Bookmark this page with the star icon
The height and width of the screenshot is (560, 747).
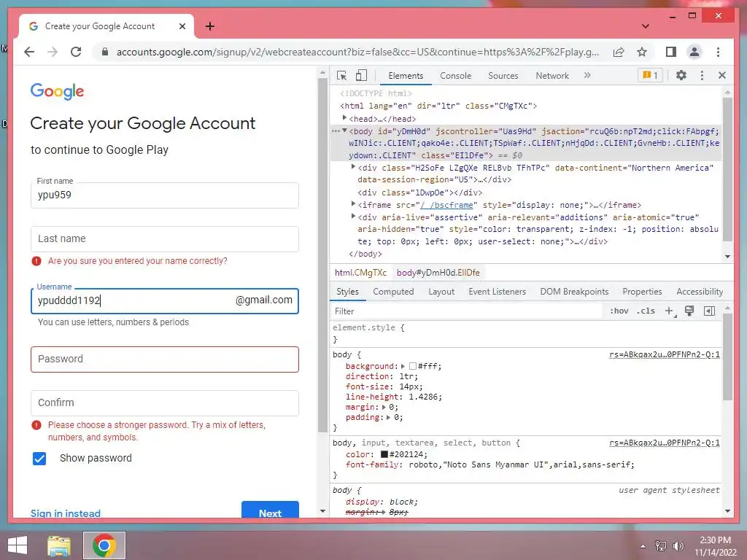tap(642, 52)
